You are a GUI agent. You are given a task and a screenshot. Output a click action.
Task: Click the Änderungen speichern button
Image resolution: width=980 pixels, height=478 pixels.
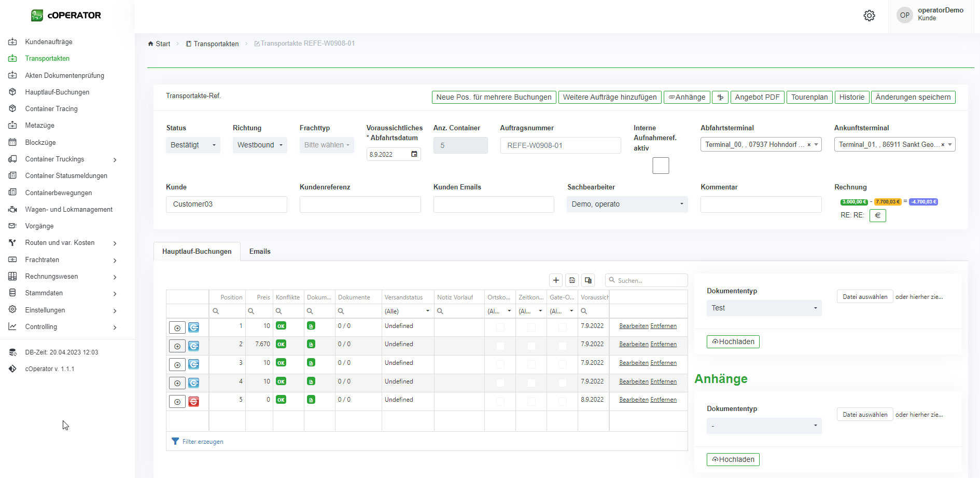[913, 97]
